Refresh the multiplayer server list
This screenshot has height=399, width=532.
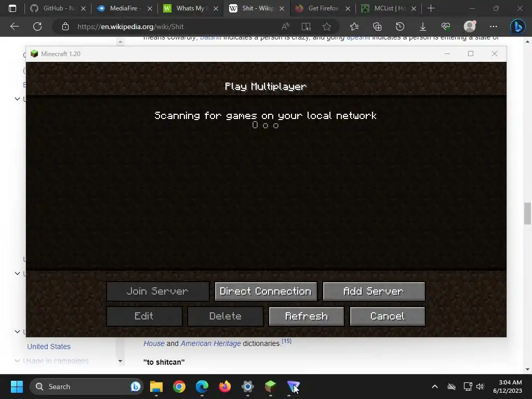307,316
